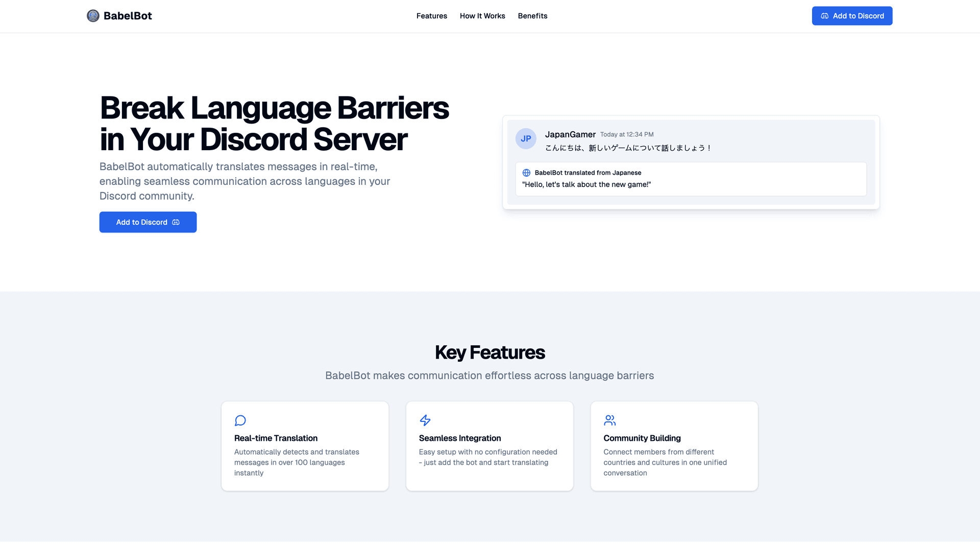
Task: Click the over 100 languages description text
Action: [x=297, y=462]
